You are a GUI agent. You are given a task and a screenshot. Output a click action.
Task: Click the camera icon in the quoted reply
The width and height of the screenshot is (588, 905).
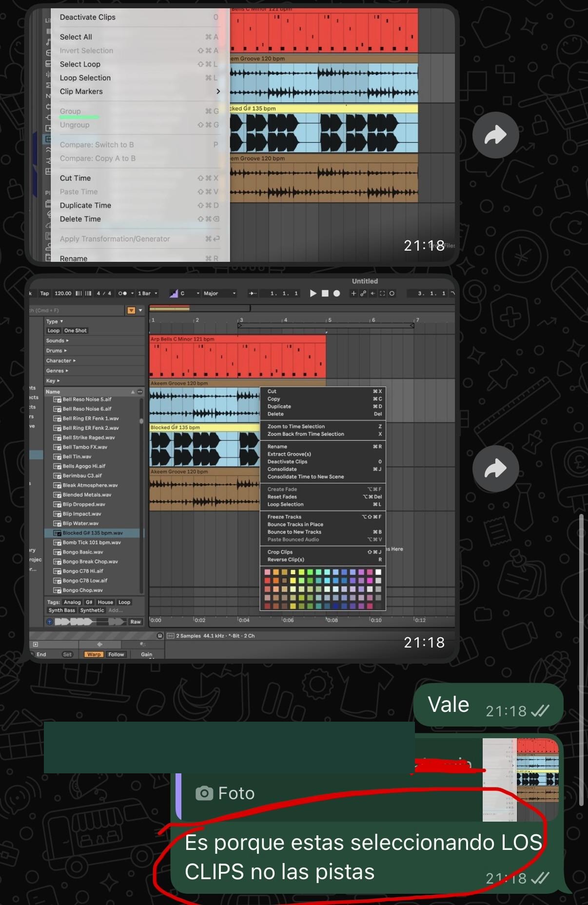pyautogui.click(x=204, y=793)
